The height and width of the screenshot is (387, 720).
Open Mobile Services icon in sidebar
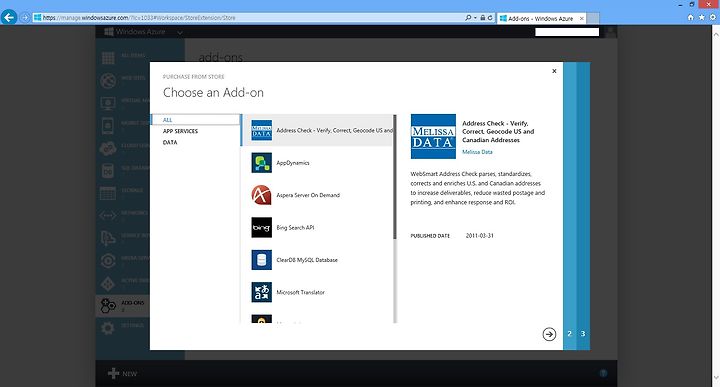tap(108, 125)
